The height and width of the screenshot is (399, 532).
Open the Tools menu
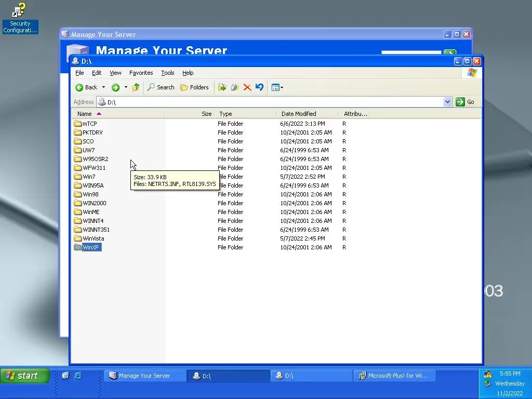pos(168,73)
